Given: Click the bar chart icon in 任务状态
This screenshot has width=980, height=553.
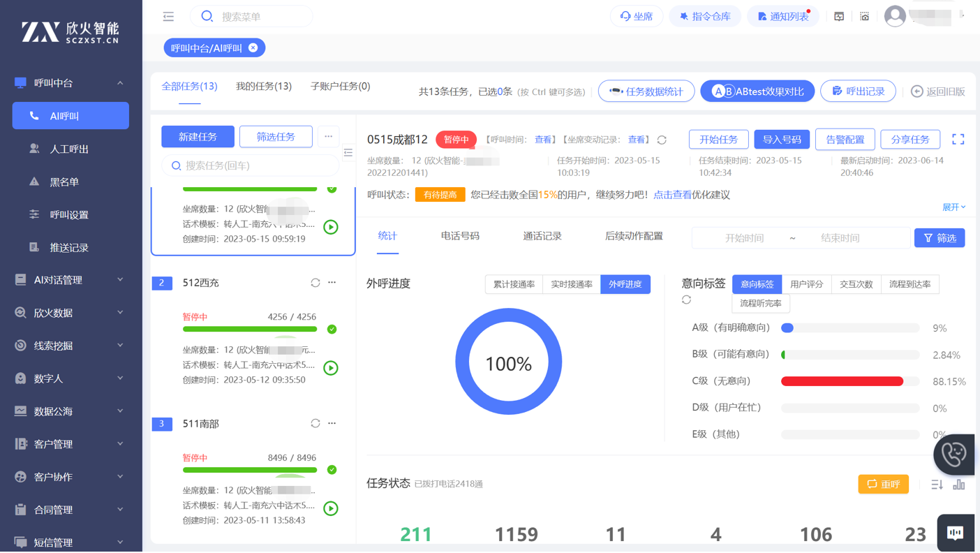Looking at the screenshot, I should point(959,484).
